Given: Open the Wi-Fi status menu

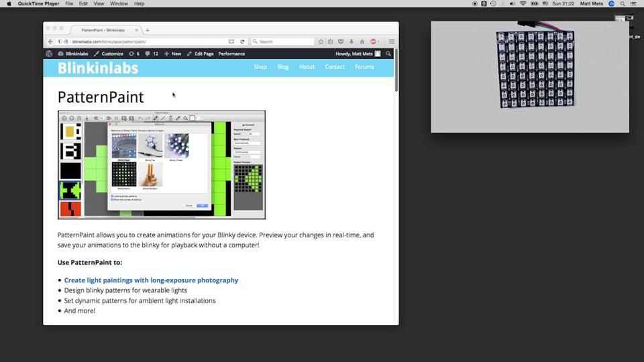Looking at the screenshot, I should pos(523,4).
